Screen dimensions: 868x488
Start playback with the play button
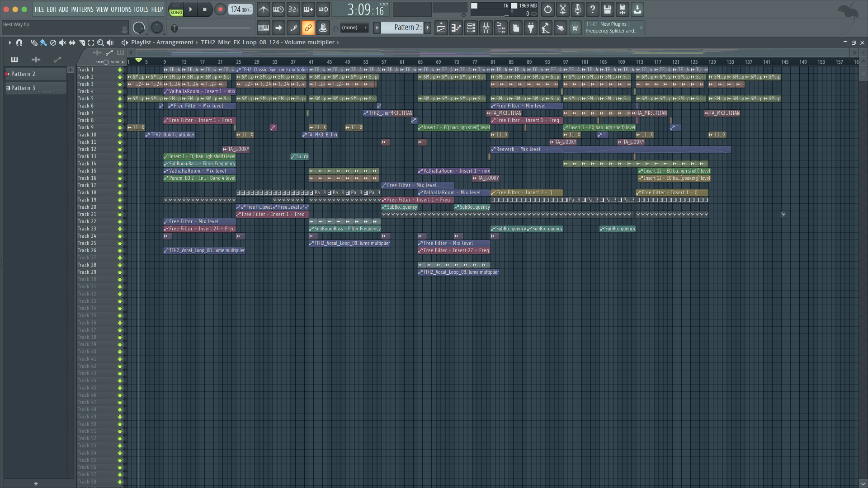191,9
